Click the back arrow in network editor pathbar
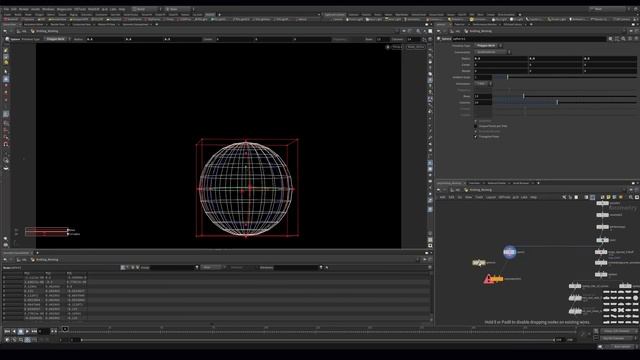 click(439, 190)
